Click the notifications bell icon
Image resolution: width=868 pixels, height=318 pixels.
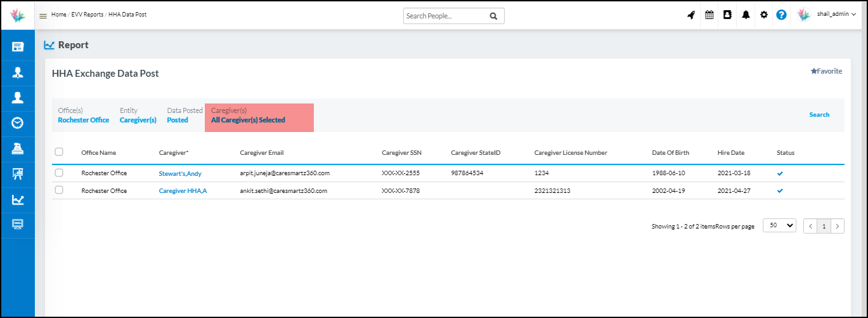[x=746, y=15]
